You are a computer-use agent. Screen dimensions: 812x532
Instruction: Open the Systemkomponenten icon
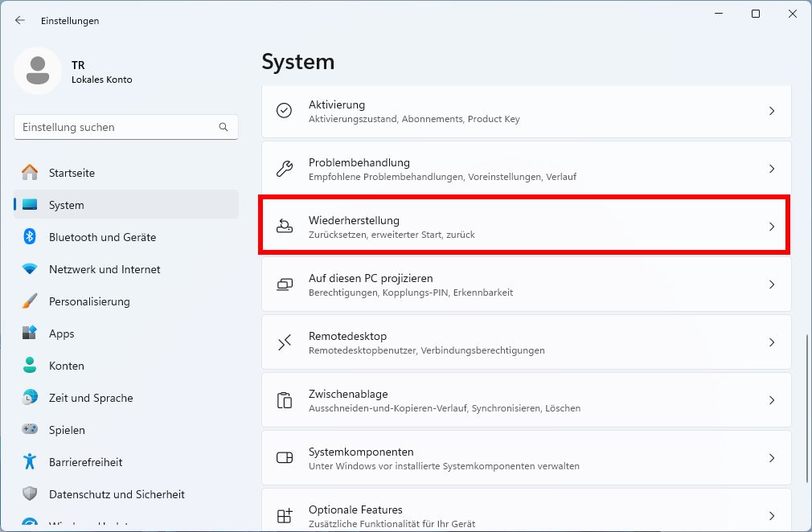point(284,458)
